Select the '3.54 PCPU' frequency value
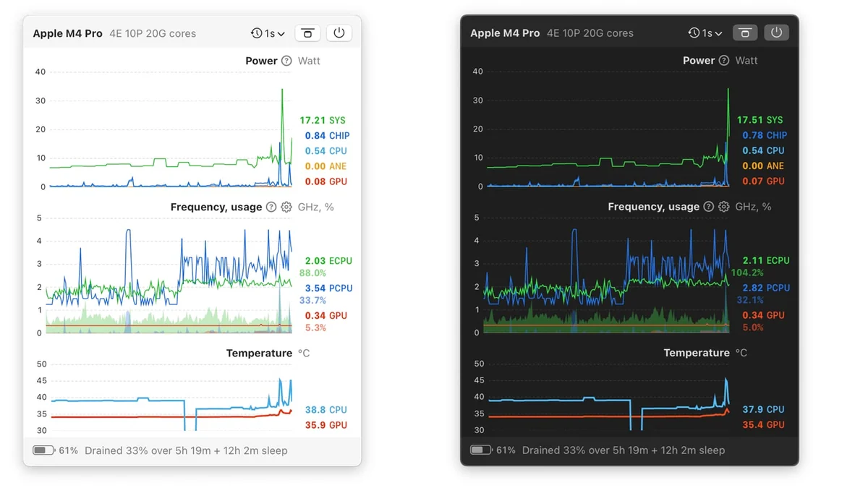 point(328,288)
